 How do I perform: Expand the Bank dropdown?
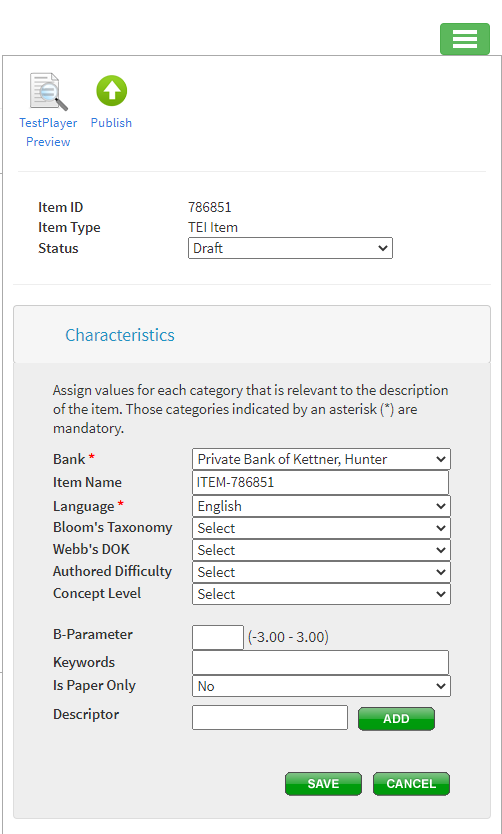321,459
